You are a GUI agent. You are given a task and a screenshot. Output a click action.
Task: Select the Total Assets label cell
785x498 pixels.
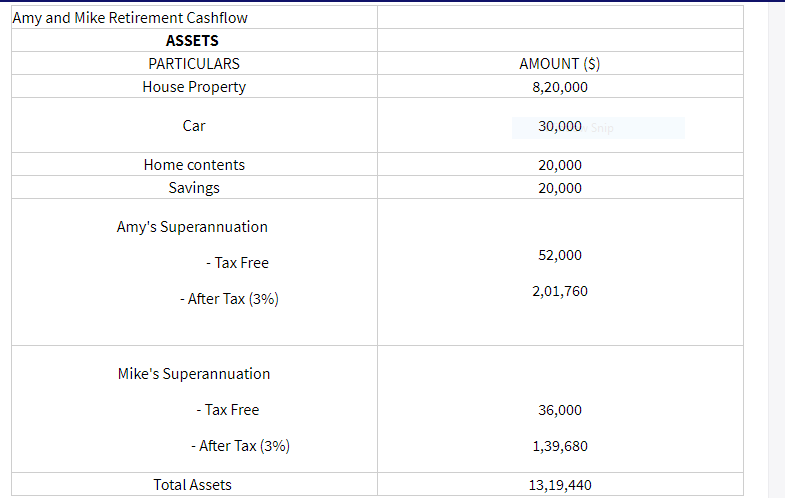192,485
